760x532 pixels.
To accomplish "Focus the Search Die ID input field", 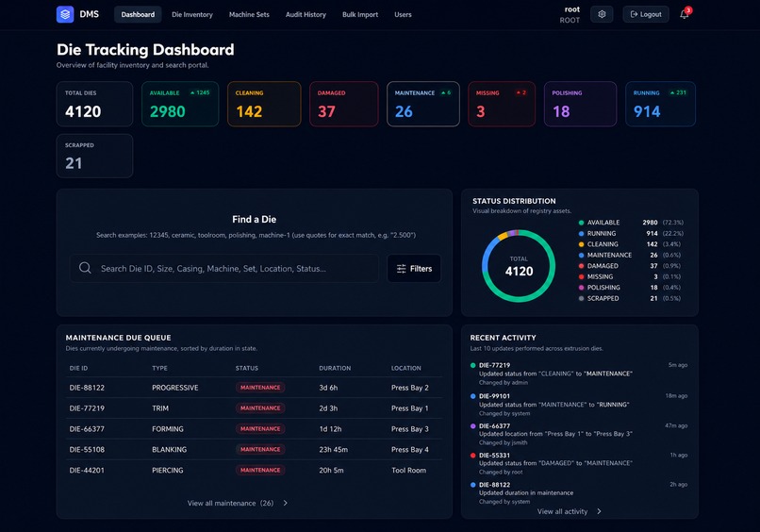I will coord(224,268).
